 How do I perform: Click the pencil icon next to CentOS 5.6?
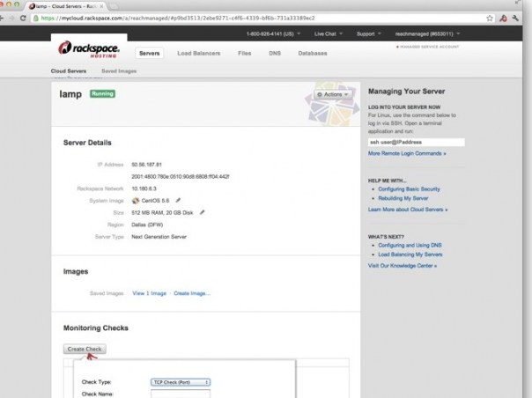pyautogui.click(x=177, y=200)
